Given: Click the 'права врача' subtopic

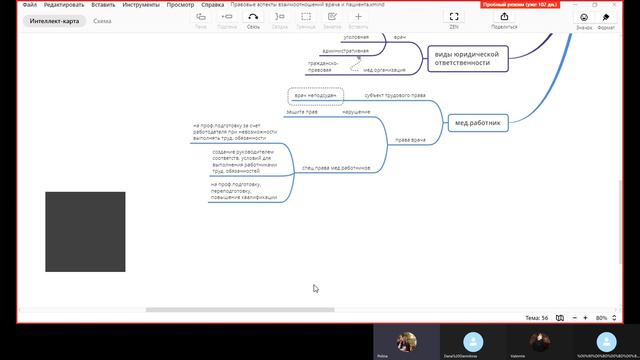Looking at the screenshot, I should [410, 140].
